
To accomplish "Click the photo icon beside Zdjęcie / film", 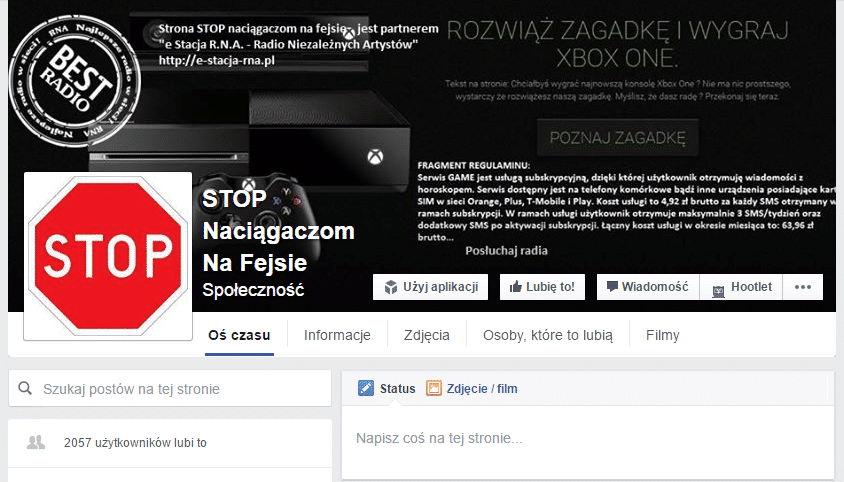I will 434,388.
